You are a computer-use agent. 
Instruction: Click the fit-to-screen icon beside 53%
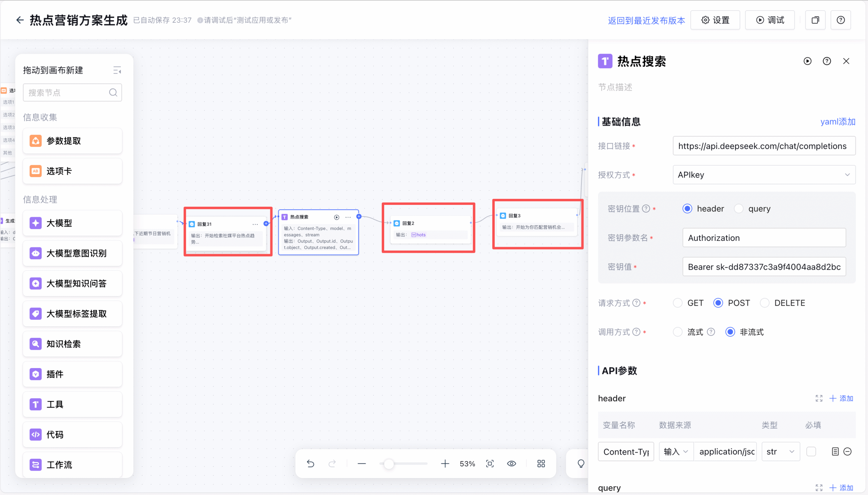pos(490,463)
